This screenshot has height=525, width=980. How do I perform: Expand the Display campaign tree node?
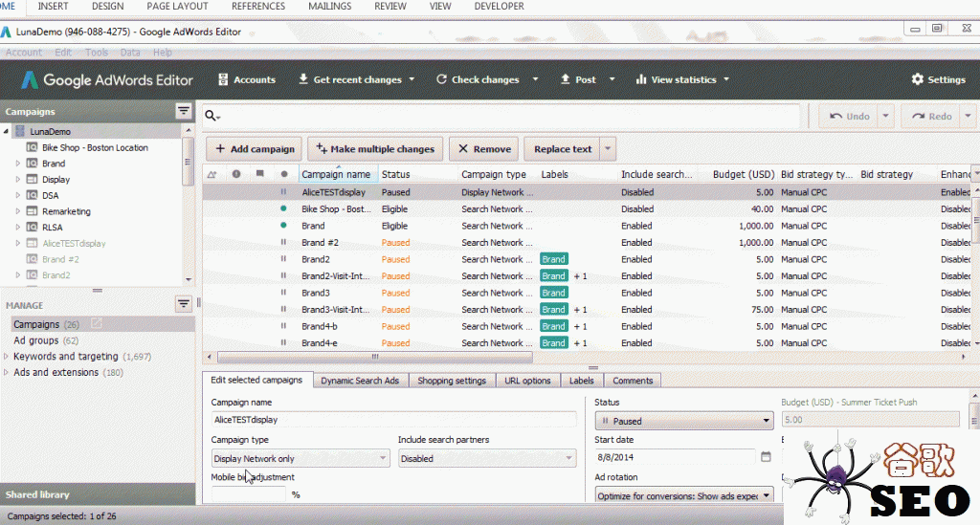click(x=17, y=179)
